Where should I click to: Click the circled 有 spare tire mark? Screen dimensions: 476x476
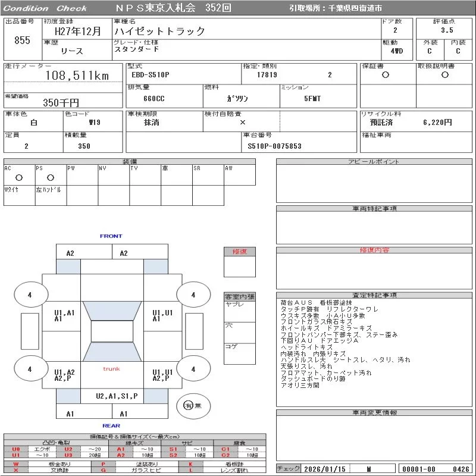tap(189, 405)
